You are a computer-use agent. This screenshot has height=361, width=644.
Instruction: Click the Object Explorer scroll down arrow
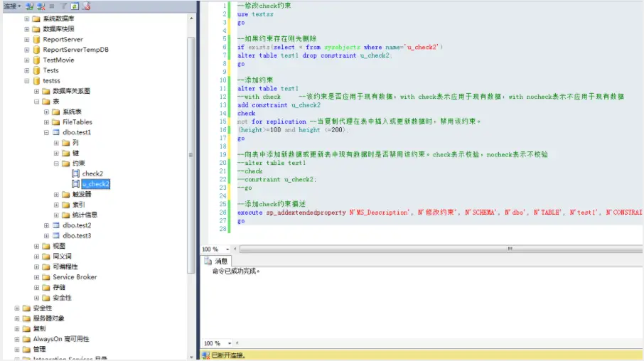pyautogui.click(x=191, y=357)
